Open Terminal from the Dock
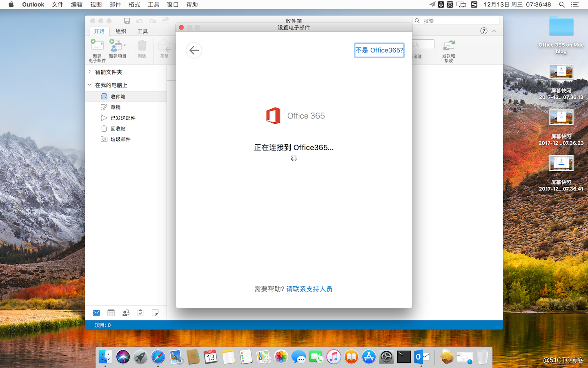This screenshot has height=368, width=588. 404,357
